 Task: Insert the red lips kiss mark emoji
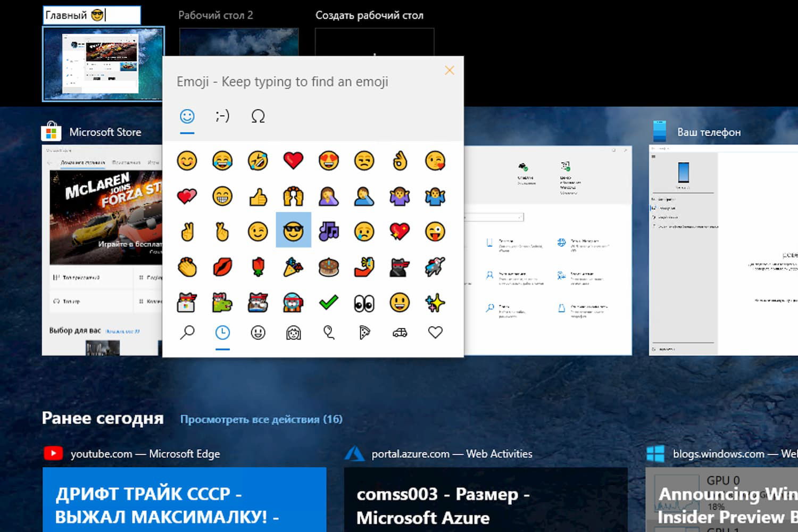(222, 267)
